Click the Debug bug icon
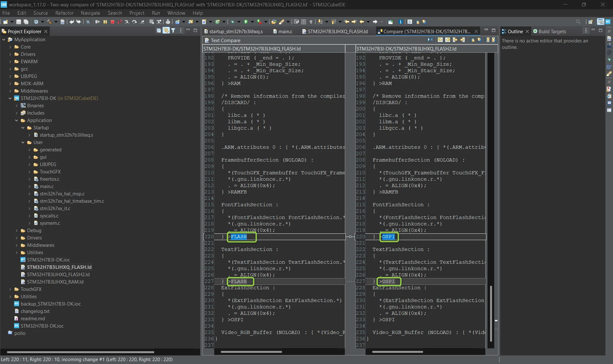This screenshot has width=613, height=364. (233, 22)
